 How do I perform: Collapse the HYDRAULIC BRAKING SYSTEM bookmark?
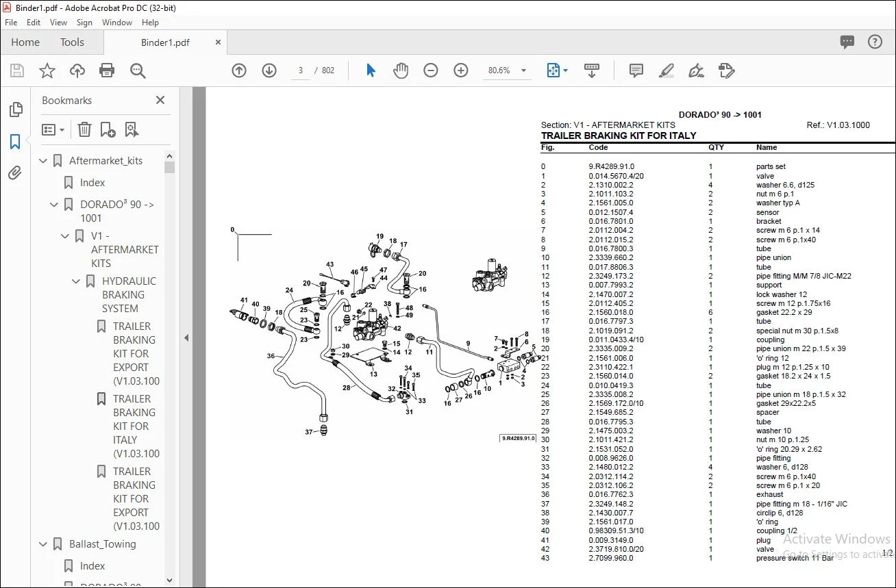(77, 281)
